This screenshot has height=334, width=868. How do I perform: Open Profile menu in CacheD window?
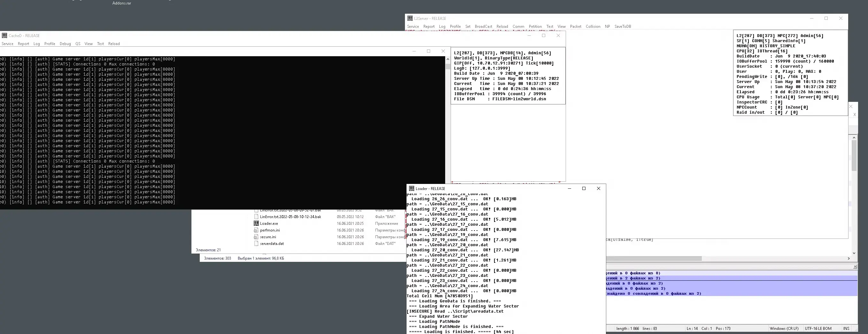coord(50,44)
